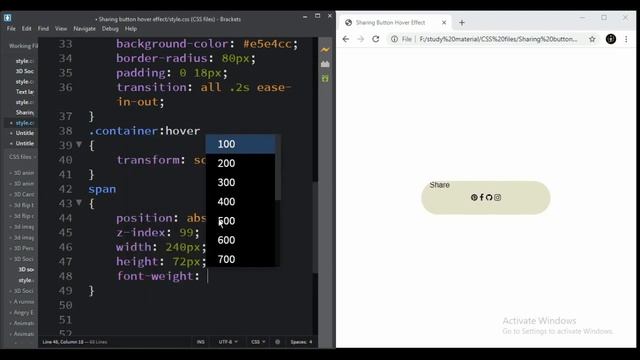
Task: Select 200 from the font-weight hints
Action: click(x=240, y=163)
